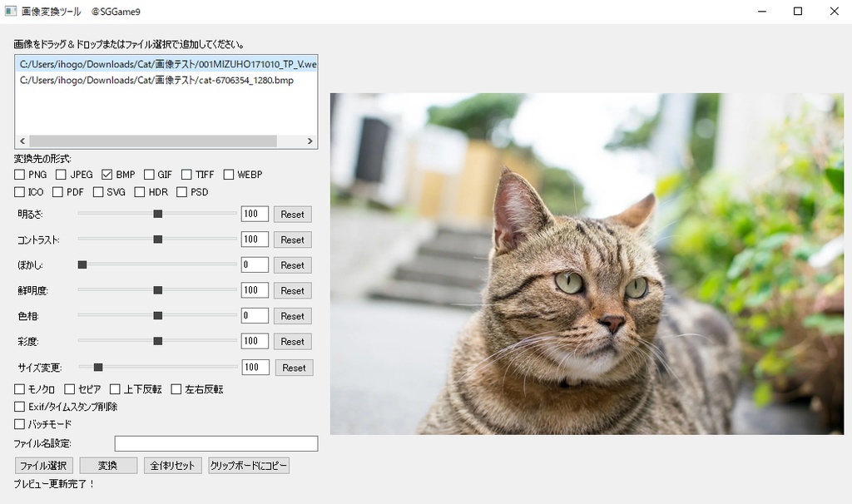Select the 001MIZUHO171010_TP_V file entry
The width and height of the screenshot is (852, 504).
pos(166,64)
